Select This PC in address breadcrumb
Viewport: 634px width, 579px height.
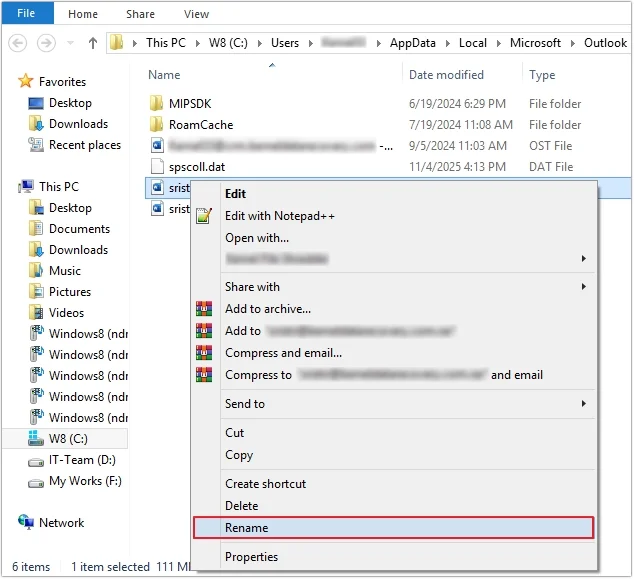pos(166,43)
